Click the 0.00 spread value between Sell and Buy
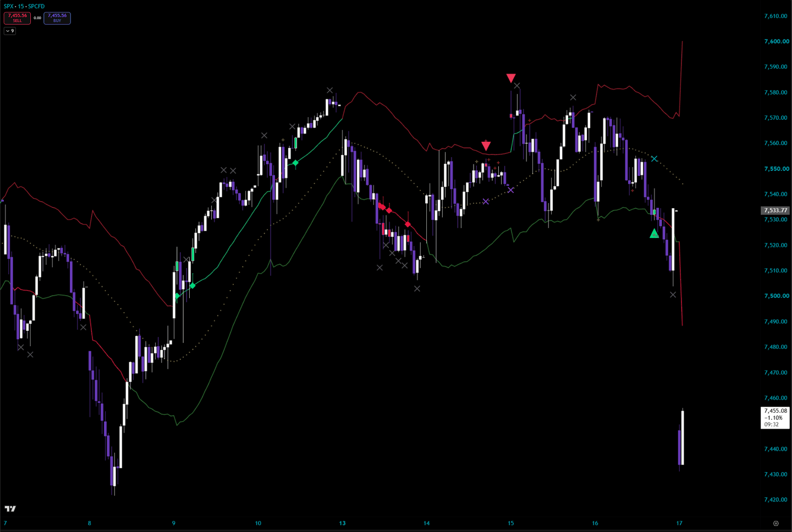This screenshot has width=792, height=532. tap(37, 18)
